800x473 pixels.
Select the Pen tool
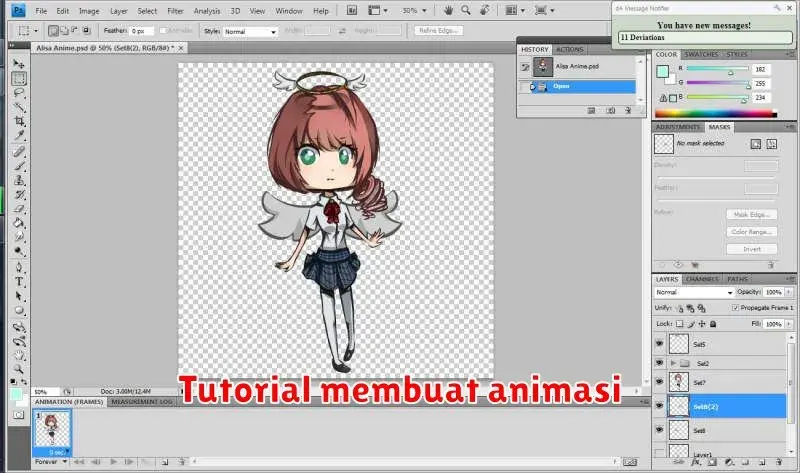point(19,267)
